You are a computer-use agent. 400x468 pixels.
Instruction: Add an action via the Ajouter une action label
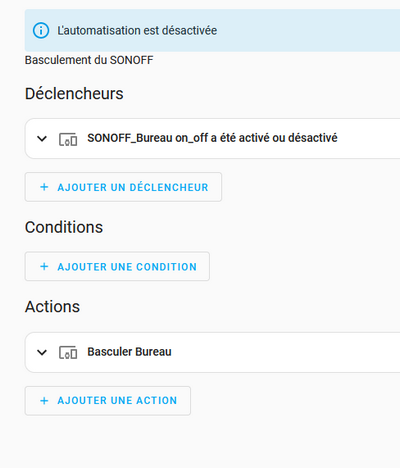[117, 401]
